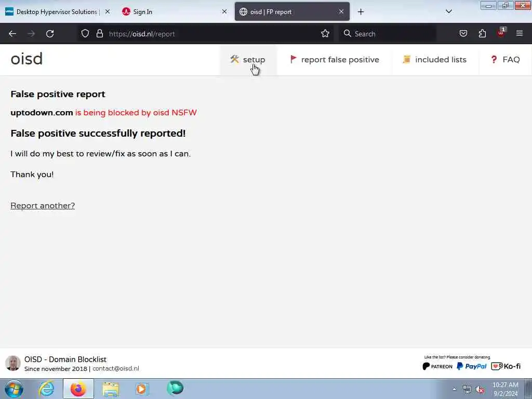532x399 pixels.
Task: Click uptodown.com domain text
Action: click(42, 113)
